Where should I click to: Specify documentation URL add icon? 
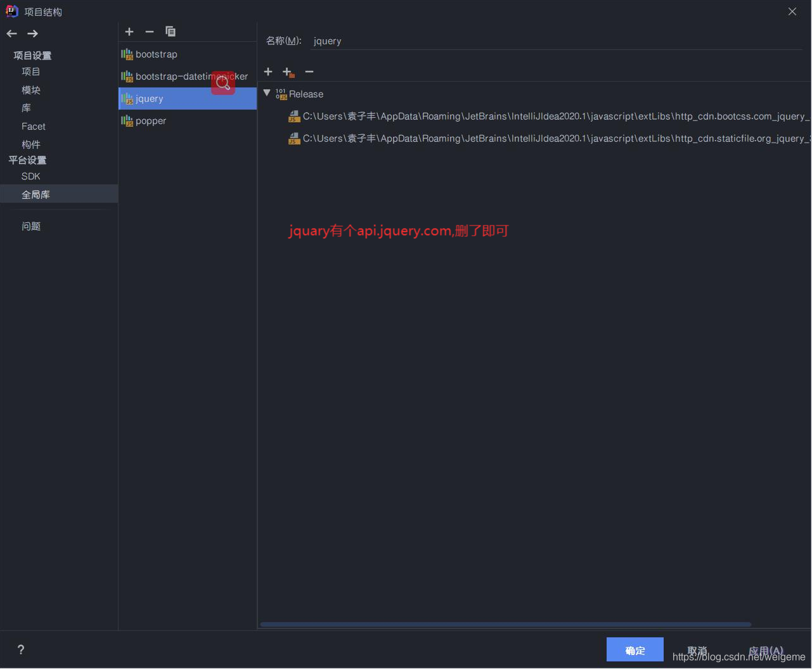pos(288,72)
